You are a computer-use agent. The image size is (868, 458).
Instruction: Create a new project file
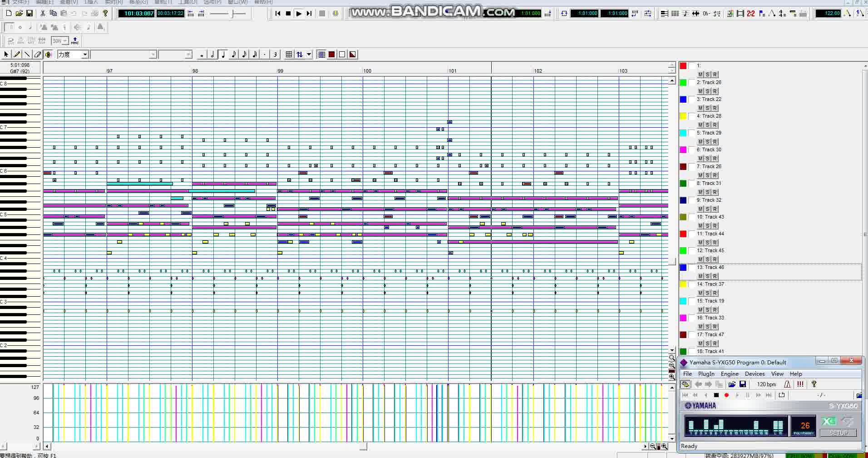coord(9,14)
